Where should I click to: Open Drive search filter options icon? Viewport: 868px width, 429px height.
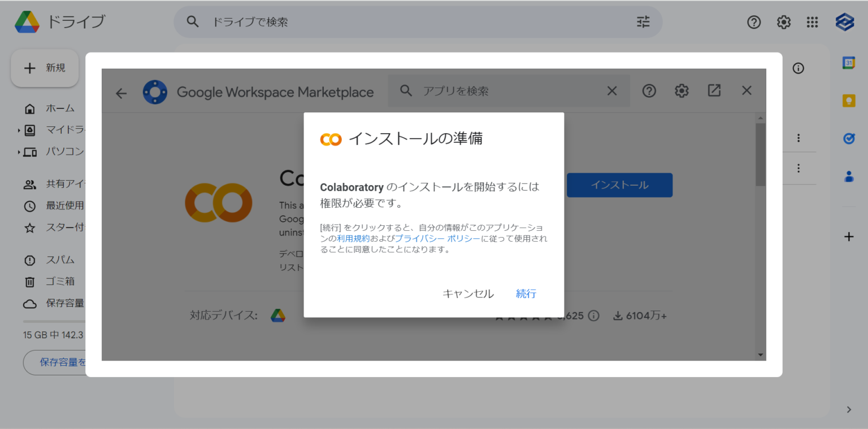point(643,22)
